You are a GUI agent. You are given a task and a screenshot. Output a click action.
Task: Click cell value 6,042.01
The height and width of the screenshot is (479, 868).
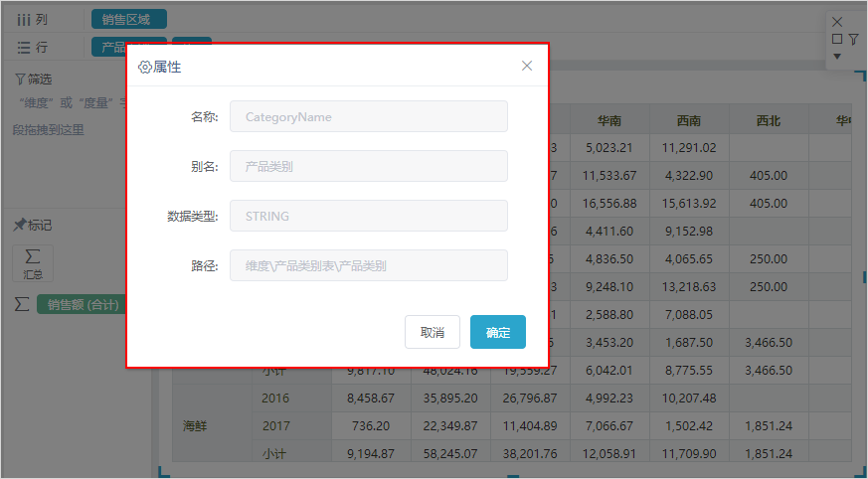point(609,370)
